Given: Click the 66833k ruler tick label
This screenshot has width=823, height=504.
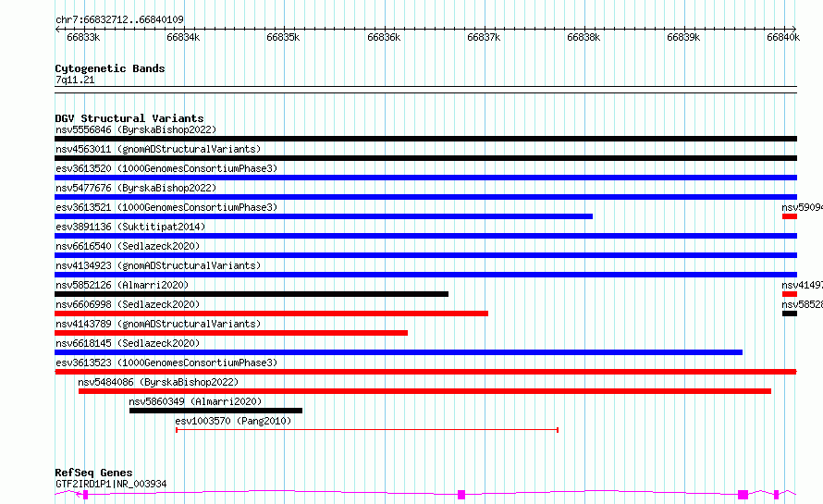Looking at the screenshot, I should point(83,37).
